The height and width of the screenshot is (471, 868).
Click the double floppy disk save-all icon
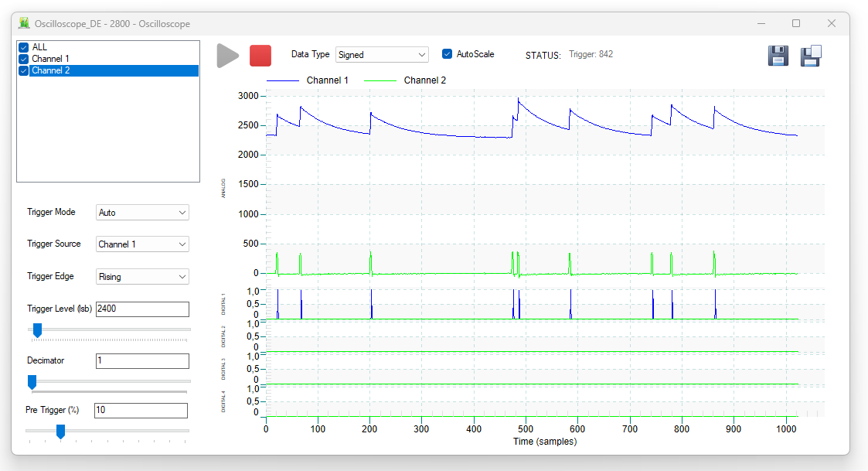[811, 56]
